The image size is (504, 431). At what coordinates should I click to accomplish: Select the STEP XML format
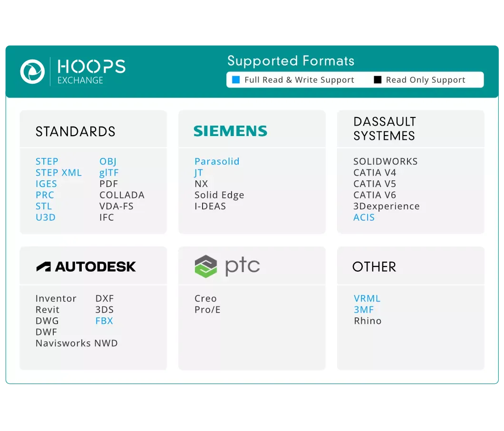[x=59, y=173]
